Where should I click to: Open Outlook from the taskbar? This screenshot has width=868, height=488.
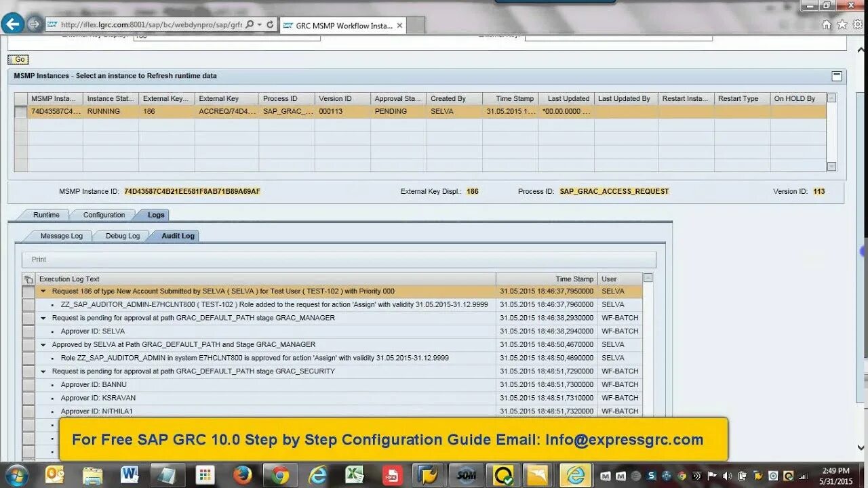[55, 475]
